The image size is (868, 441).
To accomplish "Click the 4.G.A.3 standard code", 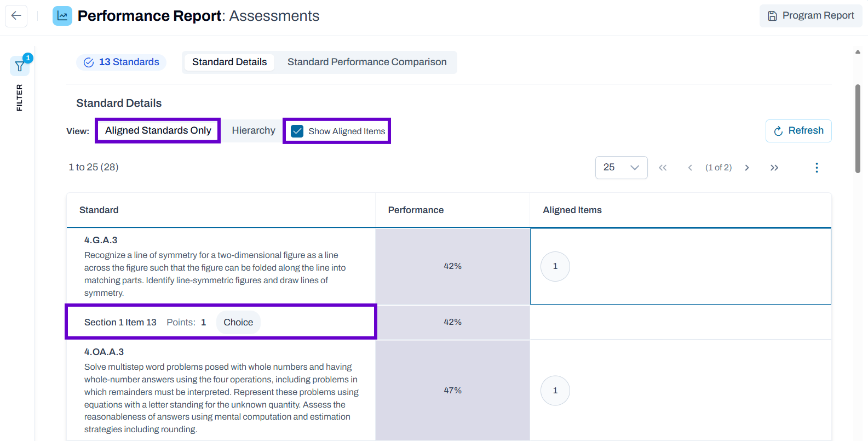I will click(x=101, y=240).
